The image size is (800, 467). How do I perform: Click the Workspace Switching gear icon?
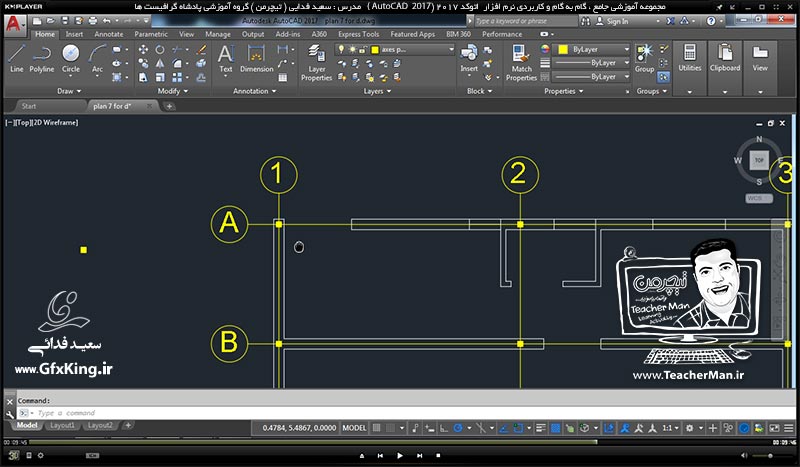click(689, 428)
